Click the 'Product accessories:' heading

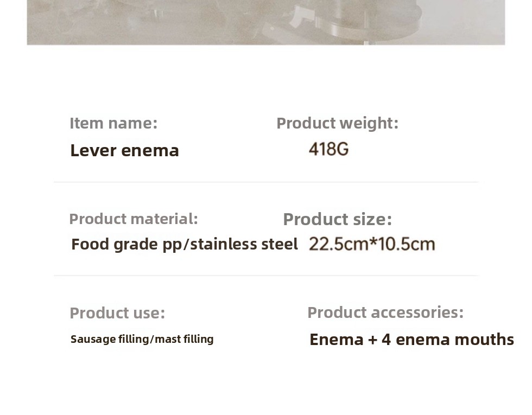[x=385, y=312]
